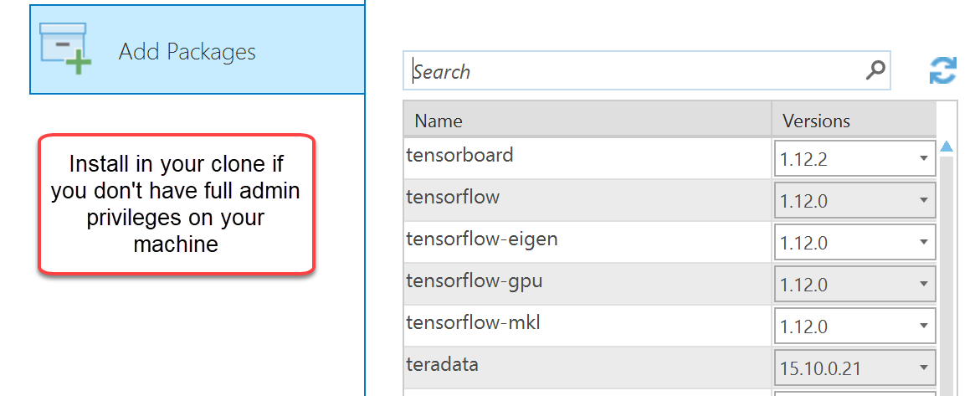Select the tensorboard package row
The height and width of the screenshot is (396, 980).
pos(586,157)
